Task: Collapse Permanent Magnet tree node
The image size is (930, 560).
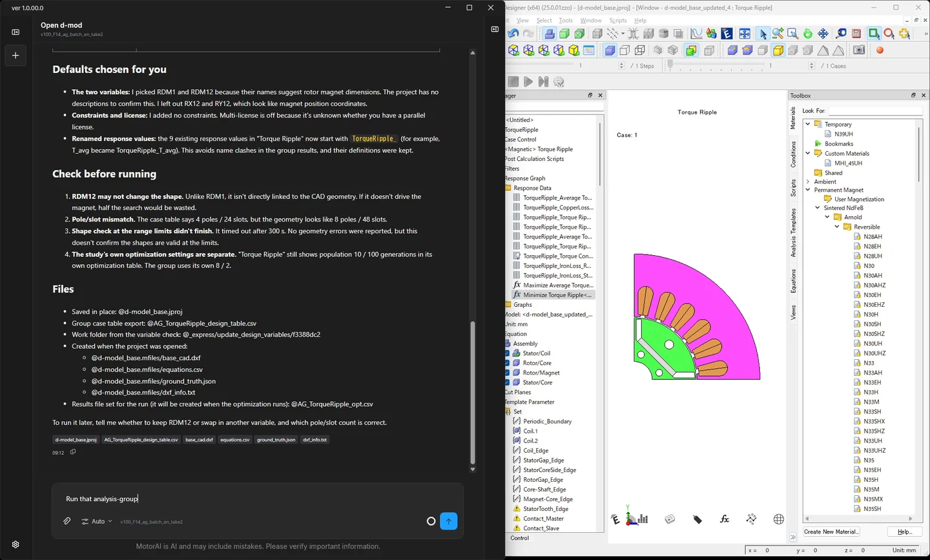Action: (808, 190)
